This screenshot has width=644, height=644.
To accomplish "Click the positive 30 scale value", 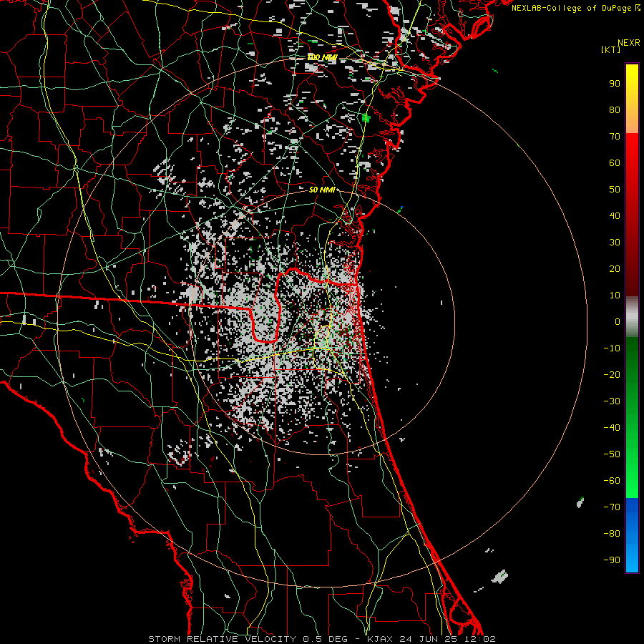I will (615, 243).
